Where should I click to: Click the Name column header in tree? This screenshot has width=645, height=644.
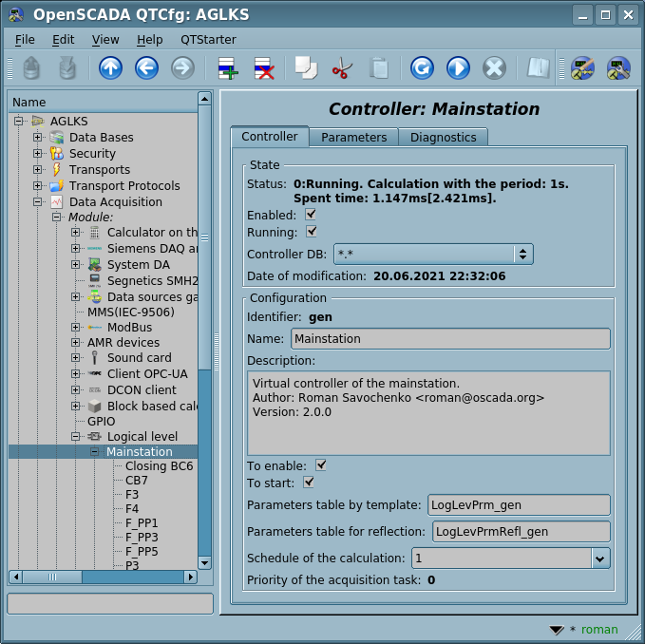pyautogui.click(x=103, y=102)
